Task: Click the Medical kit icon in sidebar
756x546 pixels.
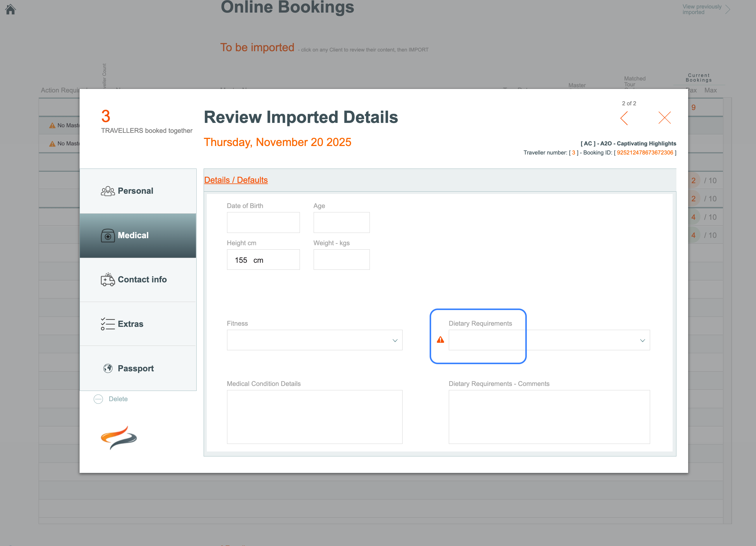Action: 108,236
